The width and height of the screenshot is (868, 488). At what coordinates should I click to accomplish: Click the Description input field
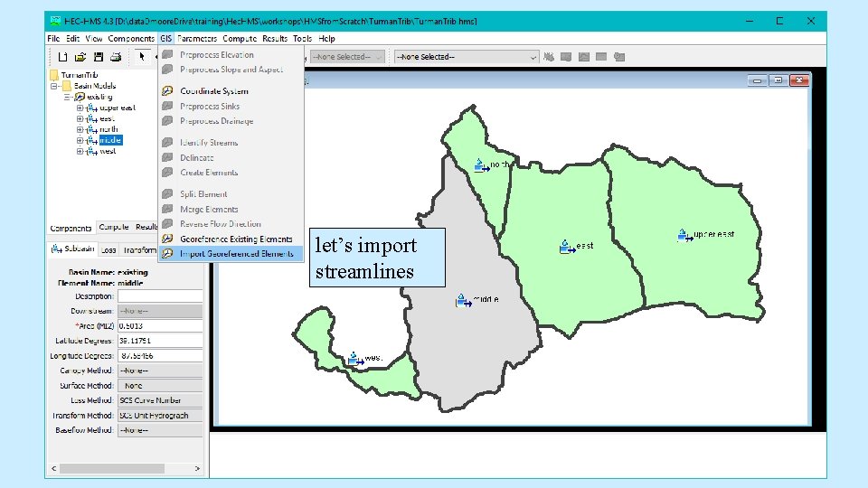pos(160,296)
